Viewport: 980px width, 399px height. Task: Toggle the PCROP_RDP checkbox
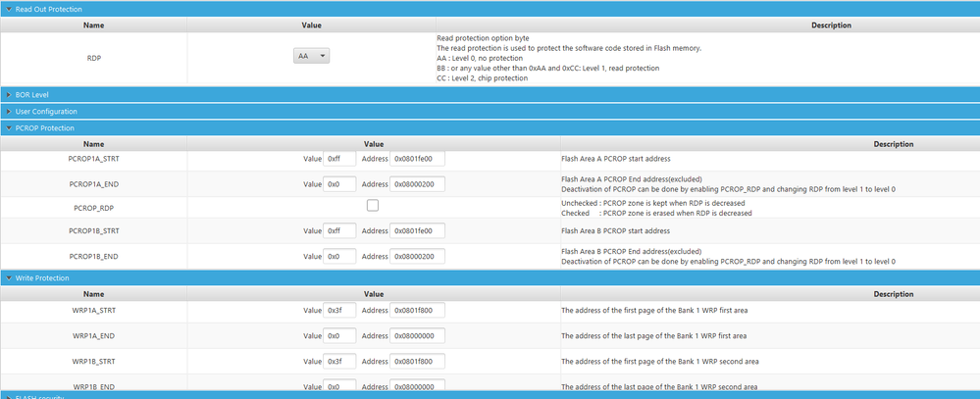click(x=373, y=205)
